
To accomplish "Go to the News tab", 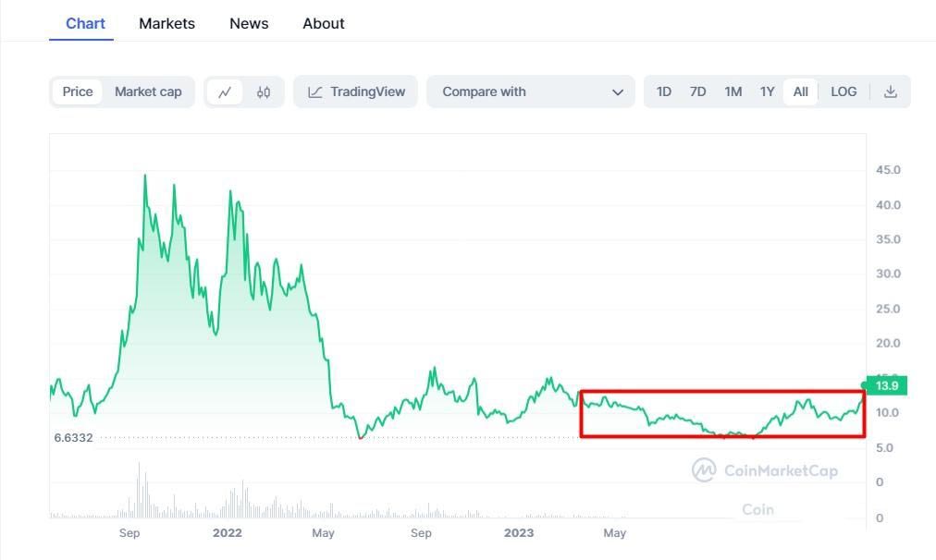I will coord(249,23).
